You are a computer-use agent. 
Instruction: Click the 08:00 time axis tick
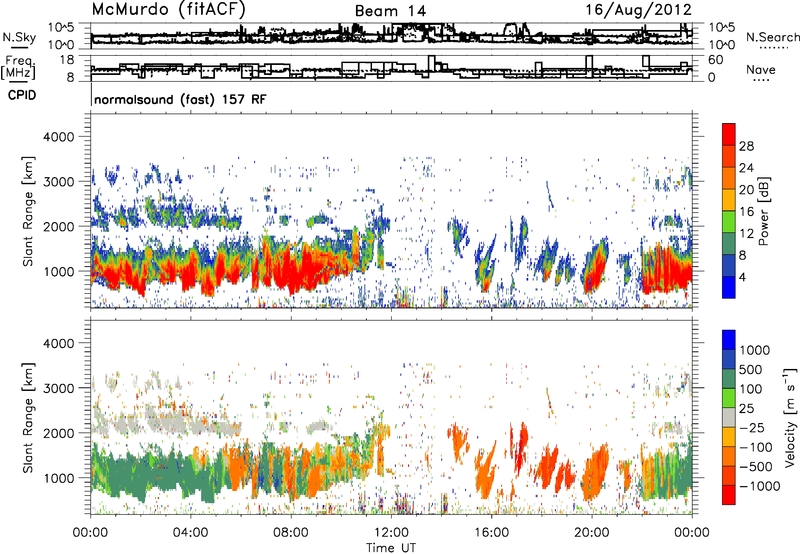[x=291, y=533]
